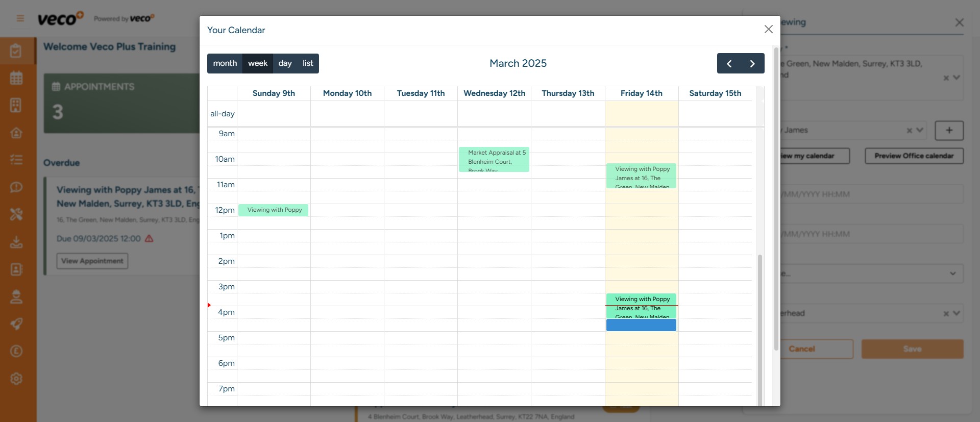Expand the property address dropdown in the viewing panel
The image size is (980, 422).
click(957, 78)
